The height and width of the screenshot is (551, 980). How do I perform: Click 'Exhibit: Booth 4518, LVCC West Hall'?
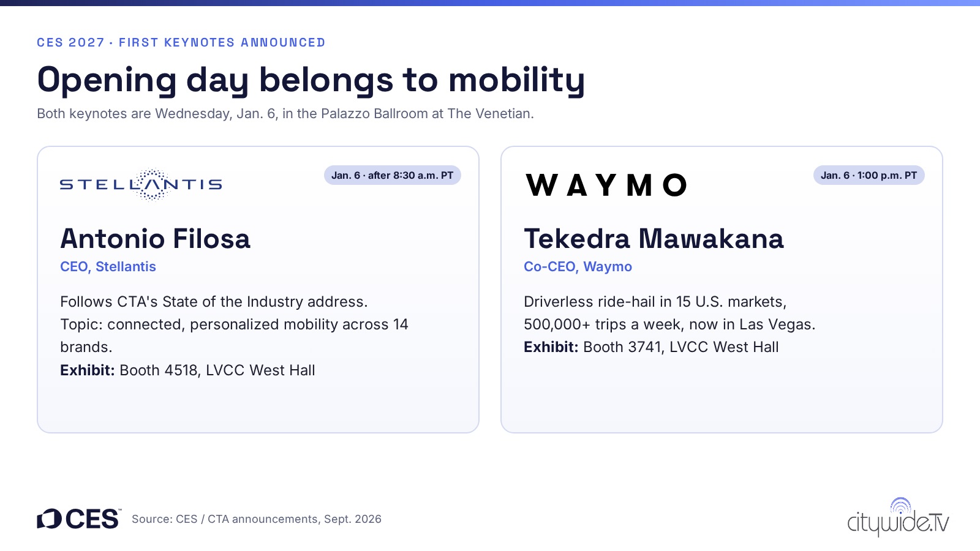[x=187, y=370]
